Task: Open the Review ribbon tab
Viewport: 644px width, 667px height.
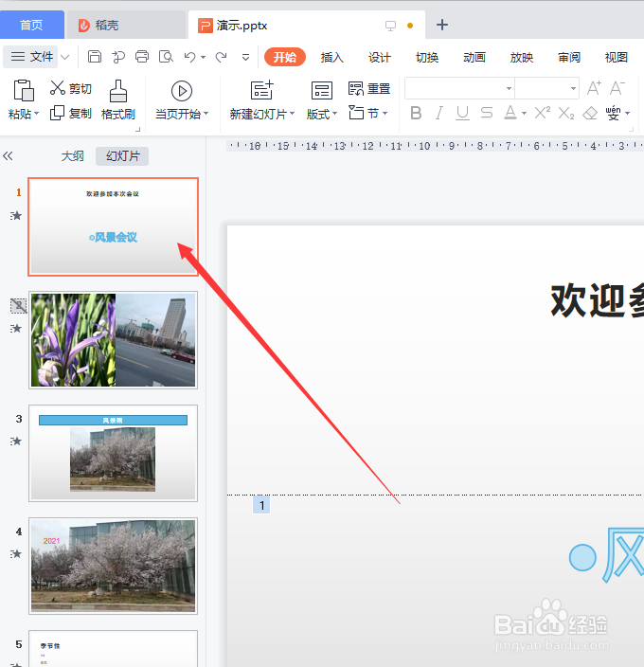Action: point(569,57)
